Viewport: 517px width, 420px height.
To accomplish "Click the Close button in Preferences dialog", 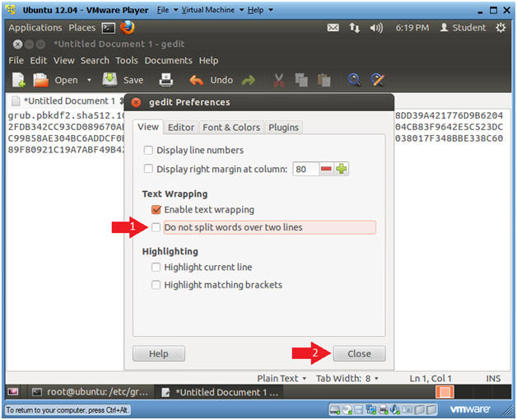I will click(x=359, y=353).
